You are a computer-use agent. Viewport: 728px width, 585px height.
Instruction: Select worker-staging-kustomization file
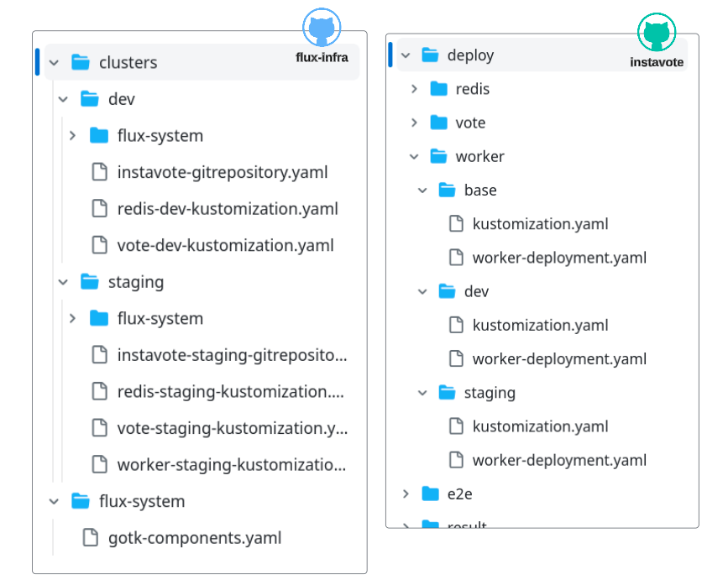point(231,465)
